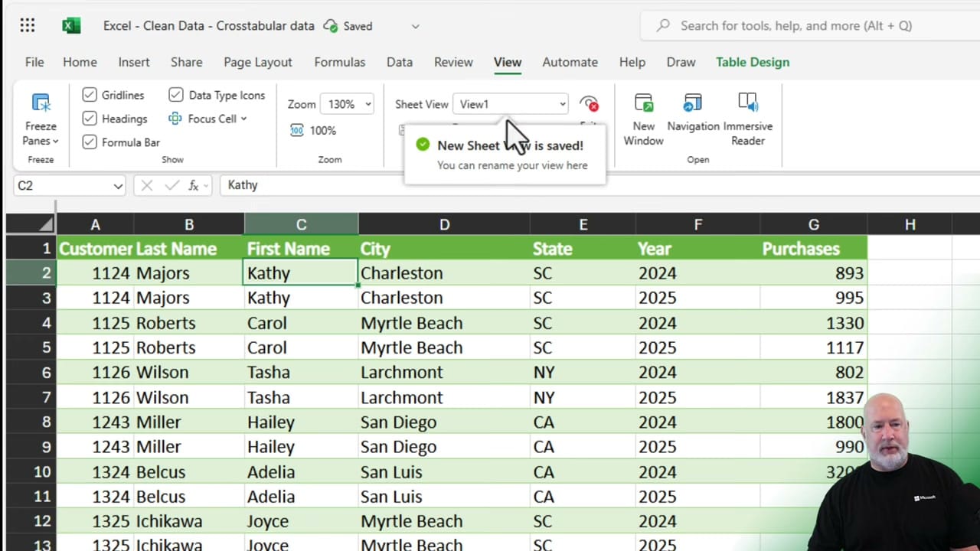Screen dimensions: 980x551
Task: Switch to the Table Design tab
Action: 753,62
